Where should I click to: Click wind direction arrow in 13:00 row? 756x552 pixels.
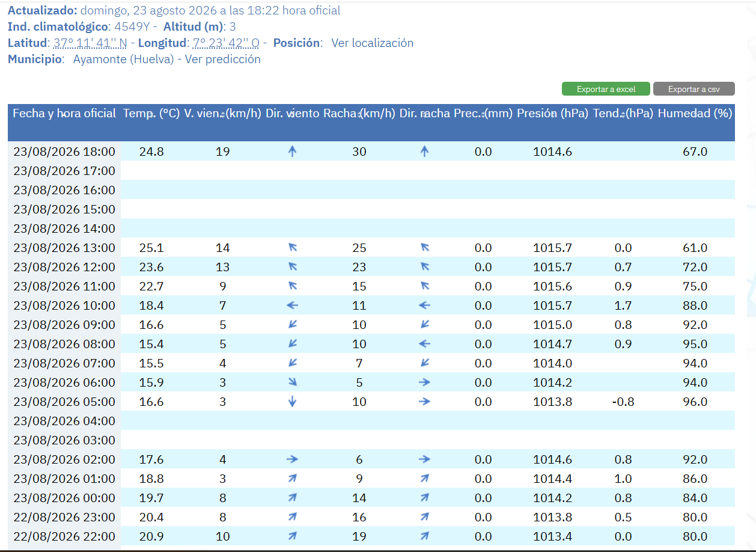[293, 247]
